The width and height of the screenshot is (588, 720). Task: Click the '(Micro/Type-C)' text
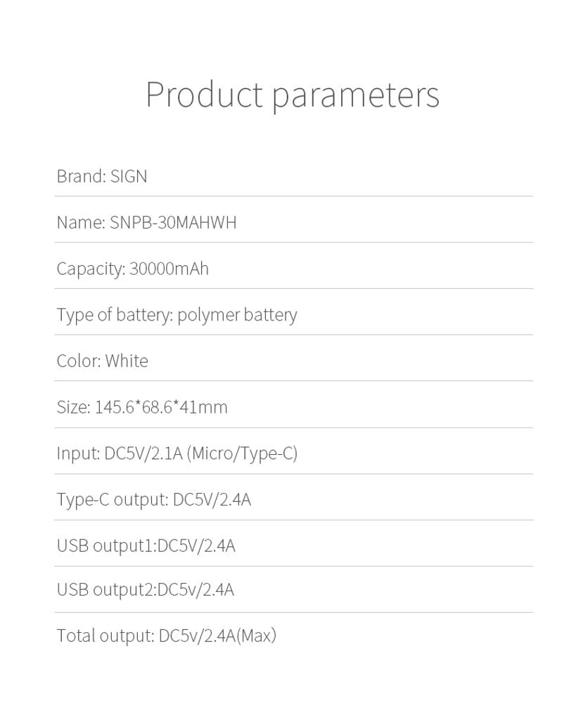242,454
